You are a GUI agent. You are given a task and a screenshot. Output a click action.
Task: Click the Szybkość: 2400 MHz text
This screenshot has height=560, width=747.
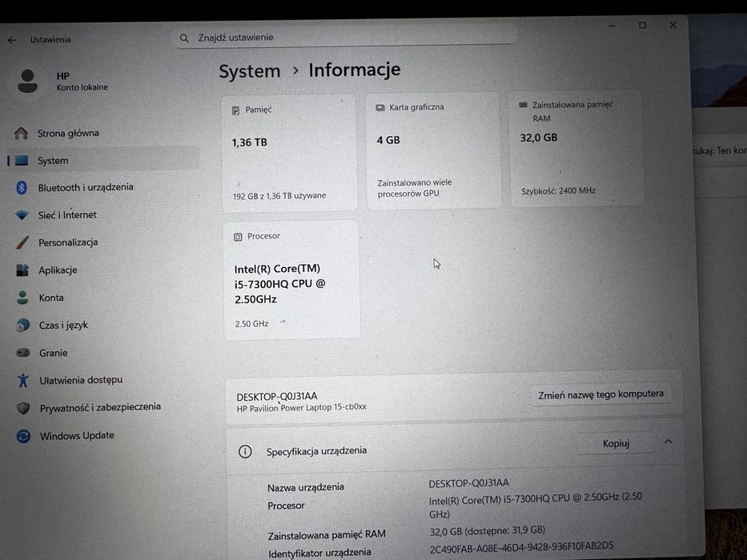tap(558, 191)
